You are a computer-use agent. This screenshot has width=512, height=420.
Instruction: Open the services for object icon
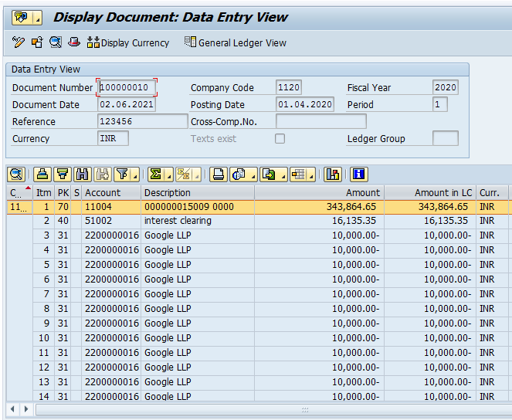pos(22,17)
